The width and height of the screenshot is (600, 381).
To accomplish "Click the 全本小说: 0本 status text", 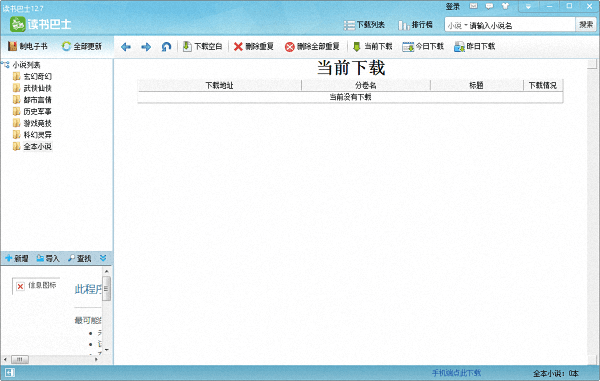I will [556, 373].
